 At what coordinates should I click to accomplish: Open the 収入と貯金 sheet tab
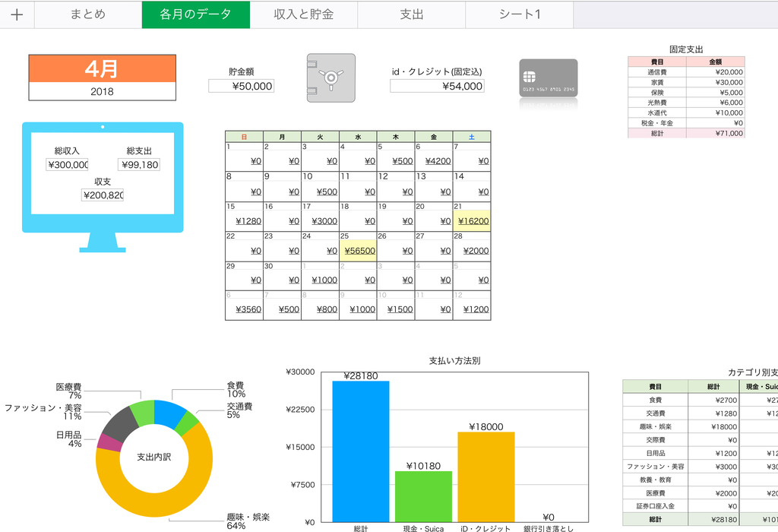point(304,14)
